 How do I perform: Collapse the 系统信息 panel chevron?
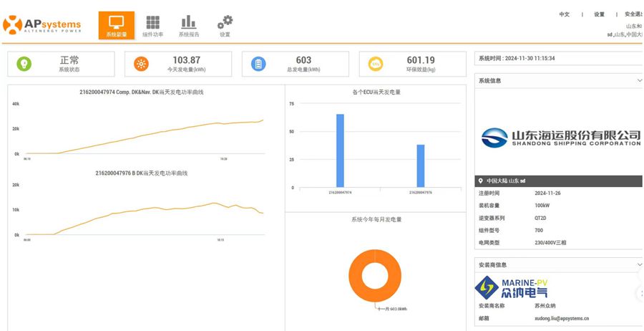pos(639,81)
